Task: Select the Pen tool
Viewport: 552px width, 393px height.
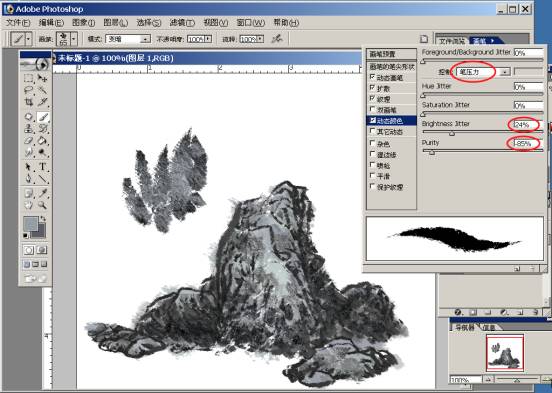Action: tap(29, 179)
